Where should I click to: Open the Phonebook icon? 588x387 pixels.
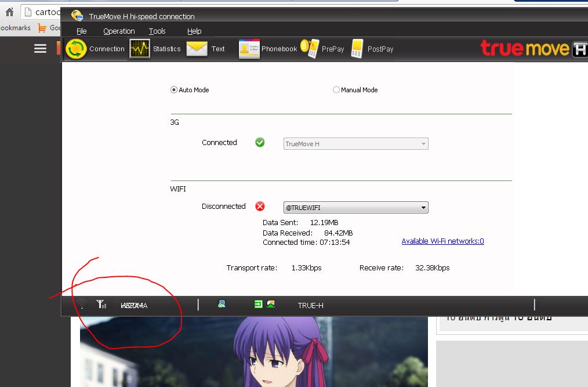(x=249, y=49)
